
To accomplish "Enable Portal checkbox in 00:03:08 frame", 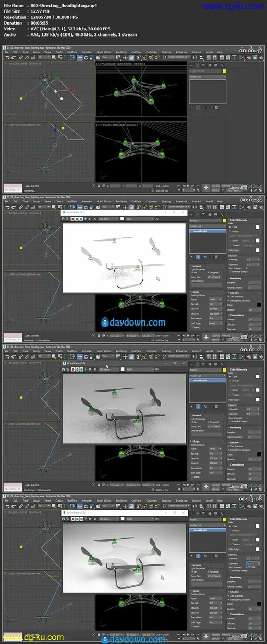I will tap(192, 626).
